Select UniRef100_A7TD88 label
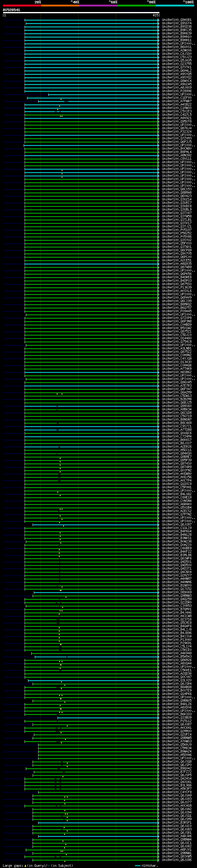Viewport: 197px width, 868px height. (176, 430)
